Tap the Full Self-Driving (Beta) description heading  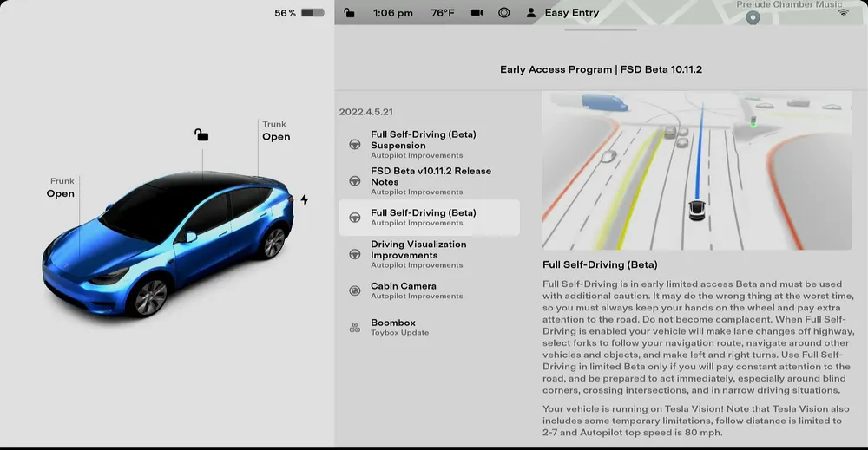click(x=600, y=264)
